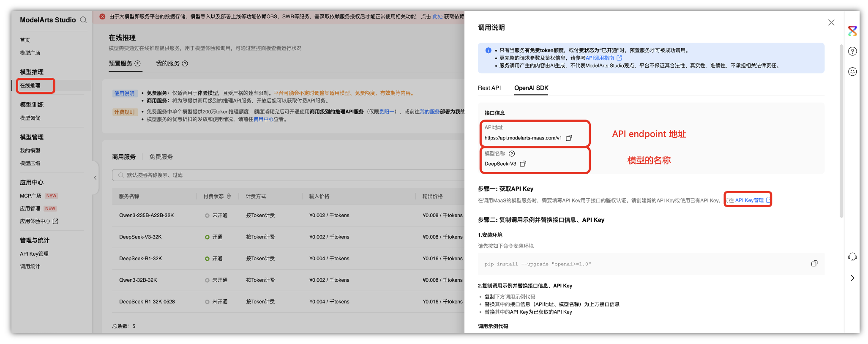Switch to the 免费服务 tab
This screenshot has width=868, height=344.
tap(161, 157)
